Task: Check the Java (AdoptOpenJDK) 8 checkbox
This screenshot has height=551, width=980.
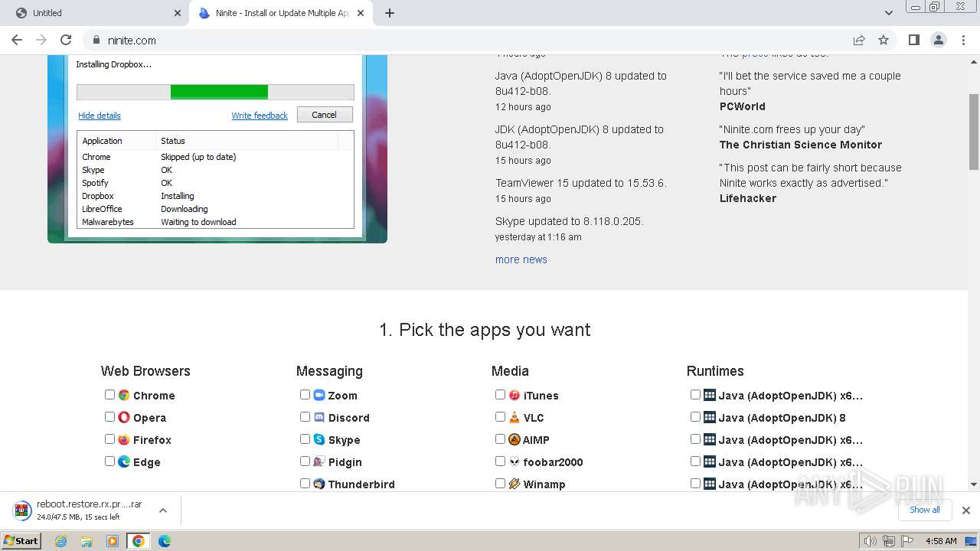Action: [x=696, y=417]
